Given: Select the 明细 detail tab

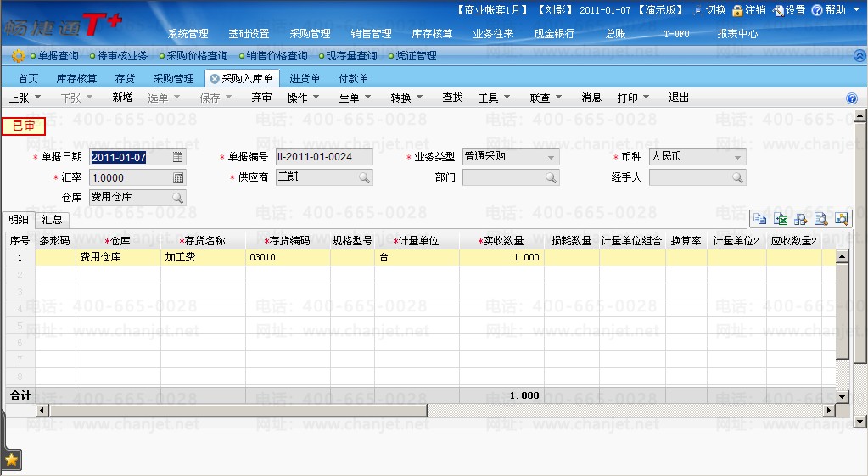Looking at the screenshot, I should (19, 220).
